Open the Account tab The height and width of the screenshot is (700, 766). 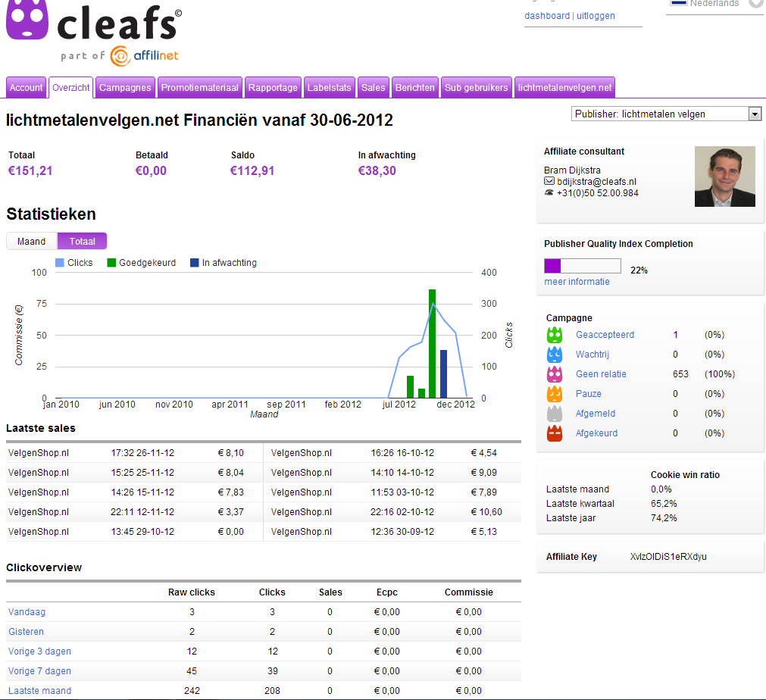26,87
